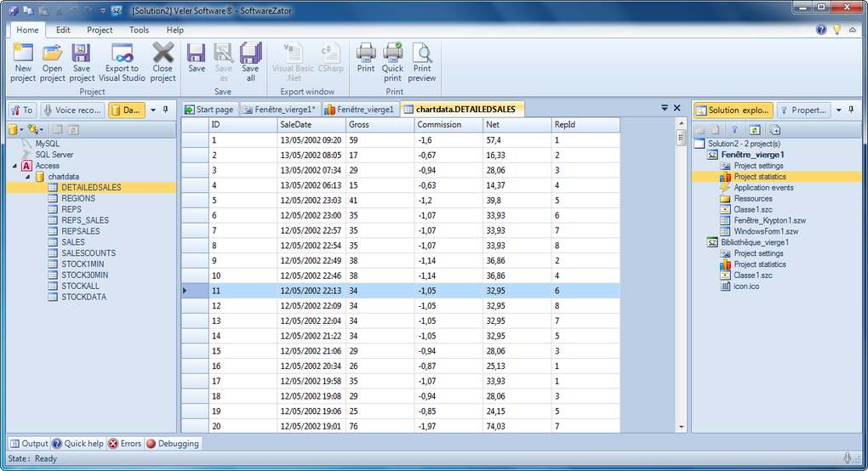Click the Save as icon
The image size is (868, 471).
224,62
